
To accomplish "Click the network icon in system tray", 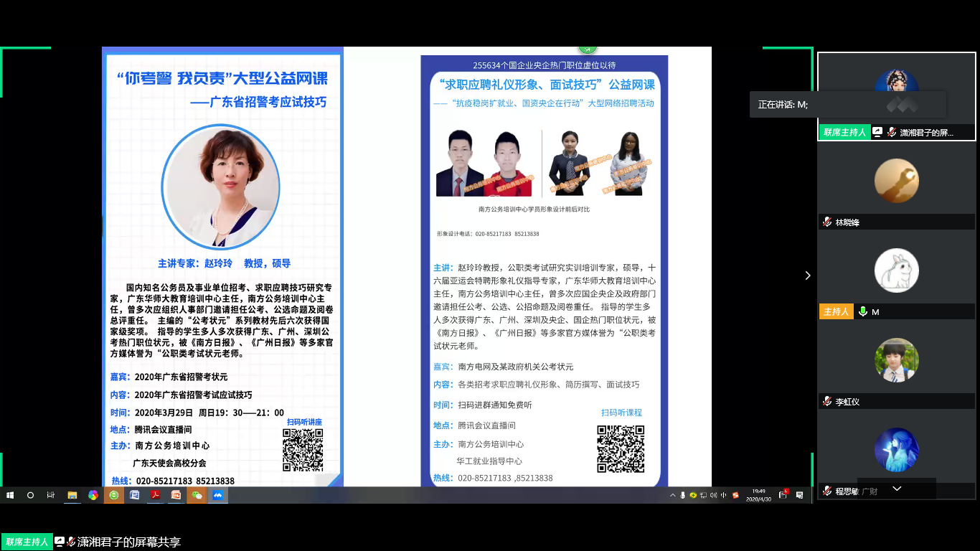I will (x=703, y=495).
